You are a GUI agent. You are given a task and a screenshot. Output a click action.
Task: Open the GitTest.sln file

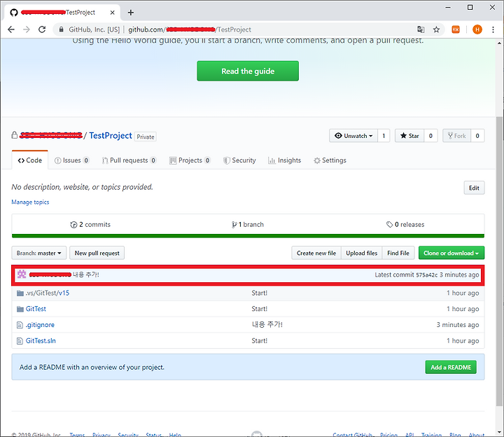point(41,341)
